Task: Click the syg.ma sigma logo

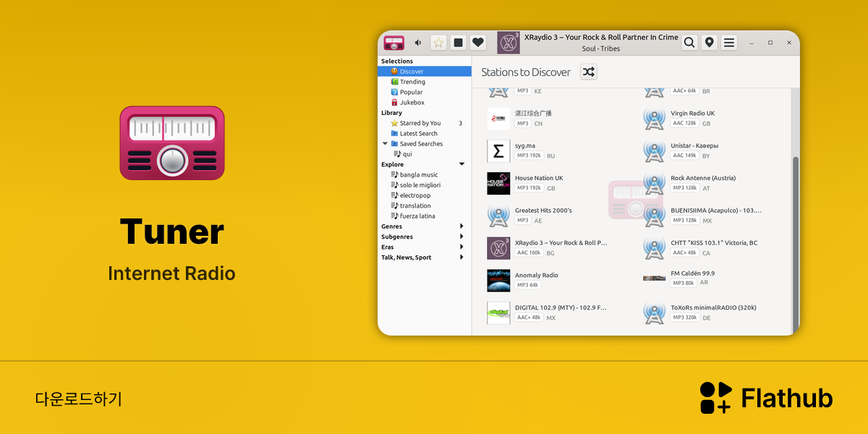Action: click(x=498, y=151)
